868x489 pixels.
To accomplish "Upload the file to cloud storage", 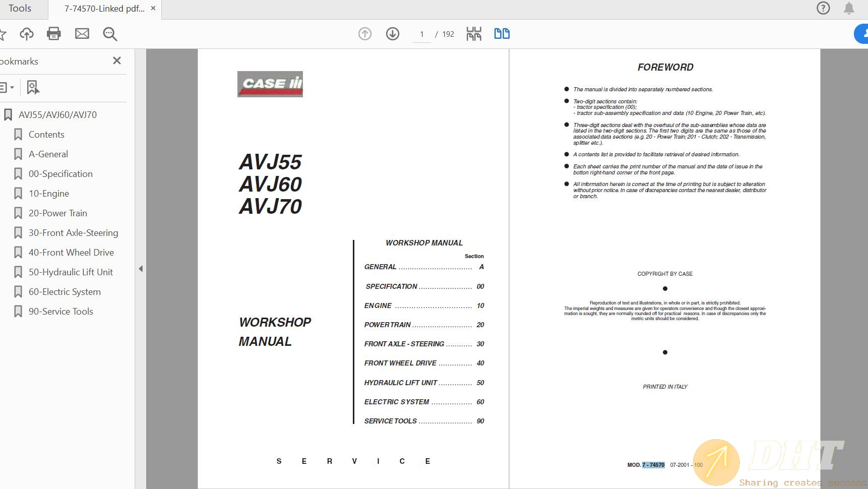I will coord(27,34).
